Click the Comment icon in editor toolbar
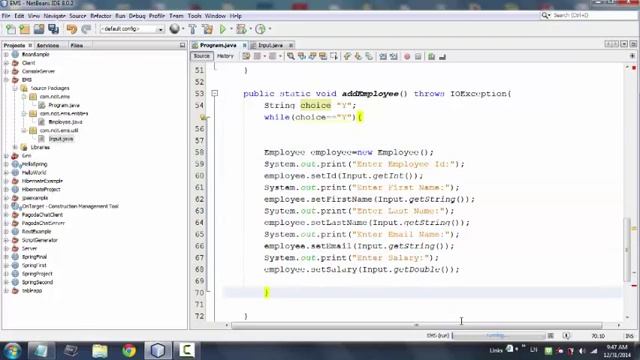 (x=431, y=56)
